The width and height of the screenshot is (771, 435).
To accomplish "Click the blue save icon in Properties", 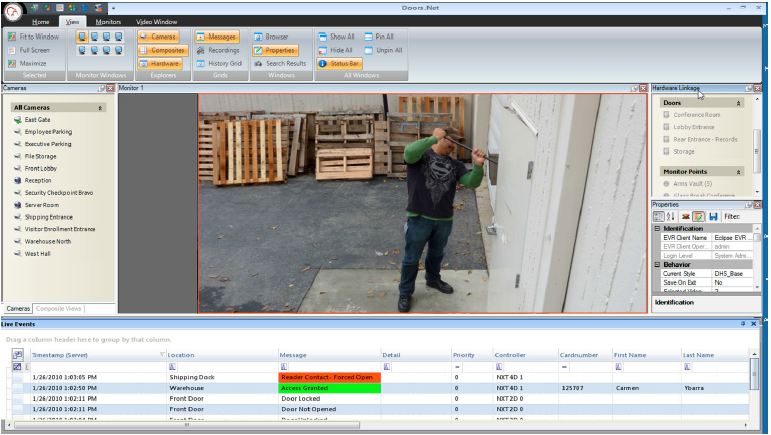I will coord(713,216).
